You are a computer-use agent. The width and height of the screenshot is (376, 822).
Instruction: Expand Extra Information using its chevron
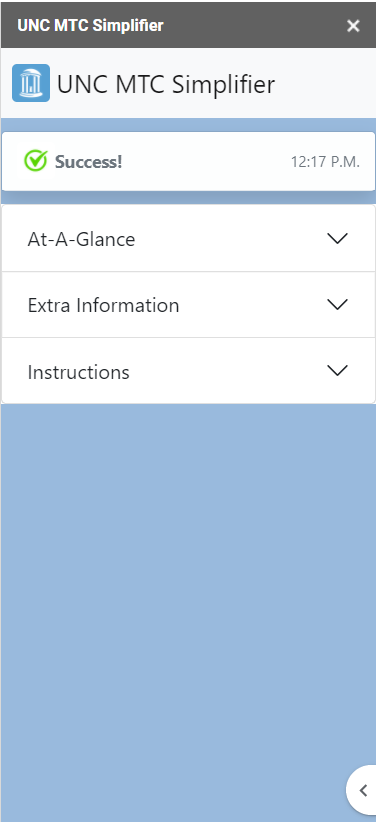coord(337,305)
